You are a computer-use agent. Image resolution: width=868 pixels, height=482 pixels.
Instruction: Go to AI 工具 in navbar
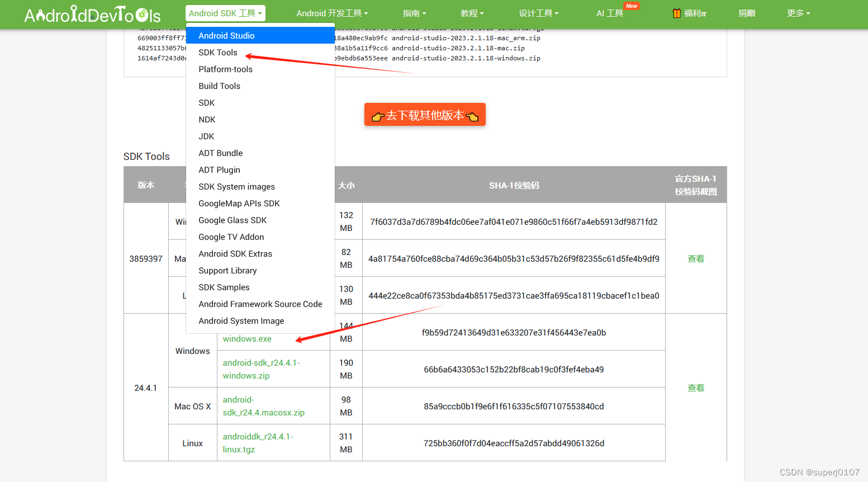click(610, 13)
